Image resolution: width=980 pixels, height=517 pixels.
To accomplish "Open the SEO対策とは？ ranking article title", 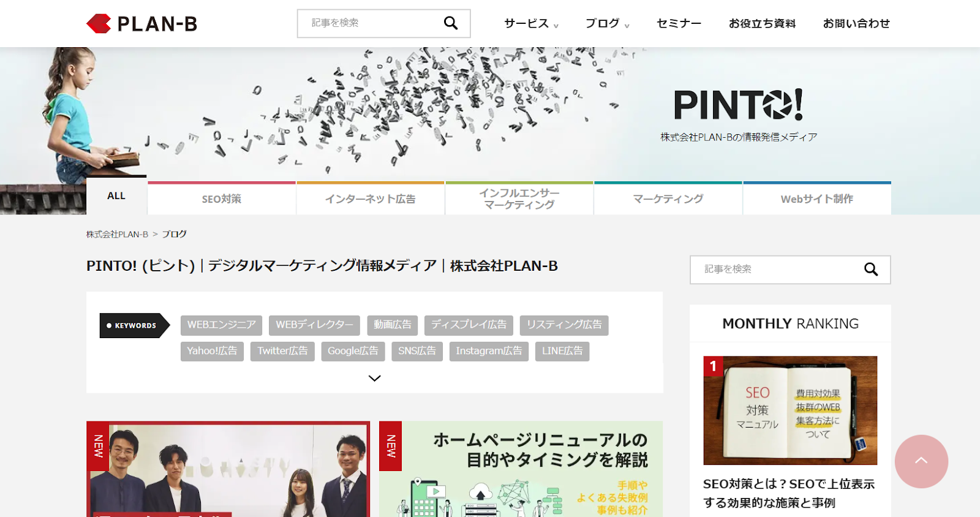I will pyautogui.click(x=789, y=493).
